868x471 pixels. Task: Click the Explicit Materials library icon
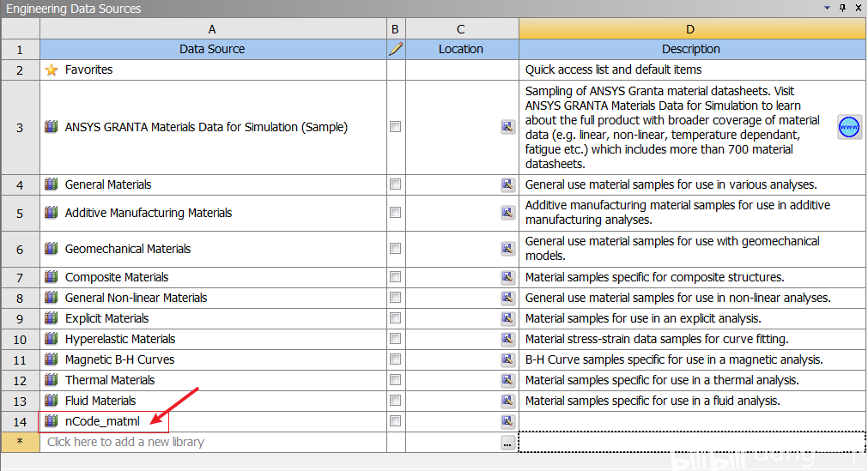click(x=51, y=318)
